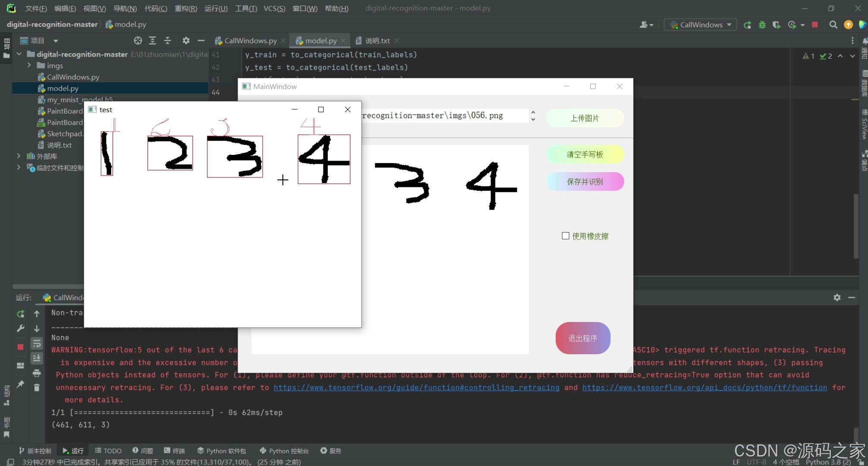868x466 pixels.
Task: Open the CallWindows run configuration dropdown
Action: pos(701,25)
